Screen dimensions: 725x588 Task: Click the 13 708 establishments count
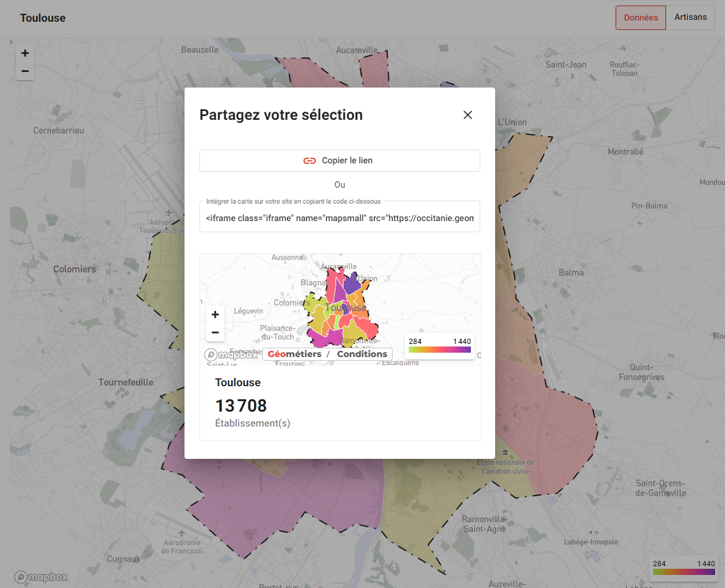241,406
